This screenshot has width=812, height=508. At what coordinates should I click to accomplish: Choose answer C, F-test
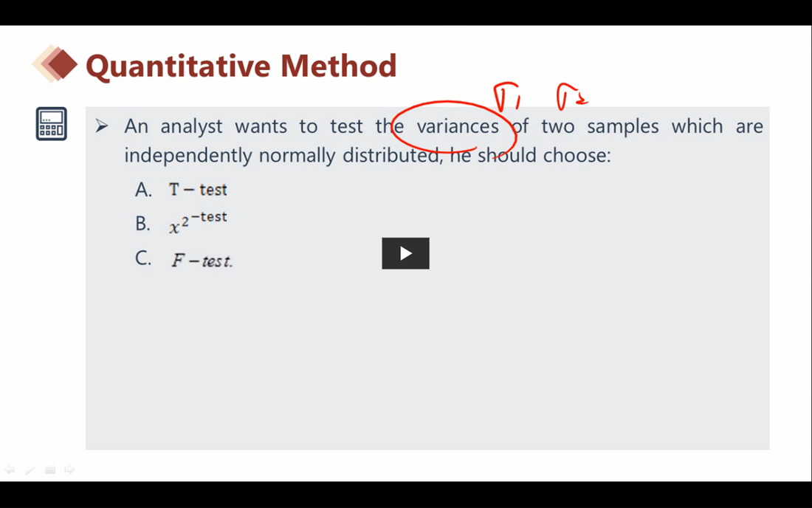202,261
